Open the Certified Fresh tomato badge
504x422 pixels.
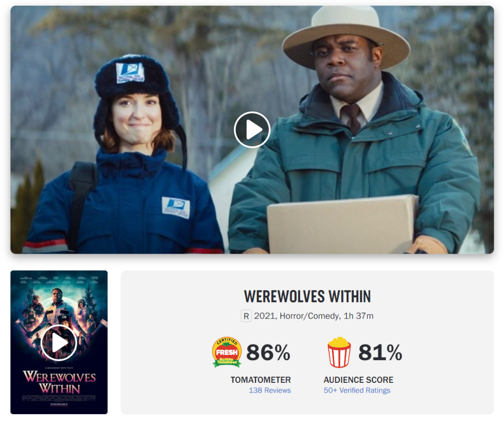227,353
